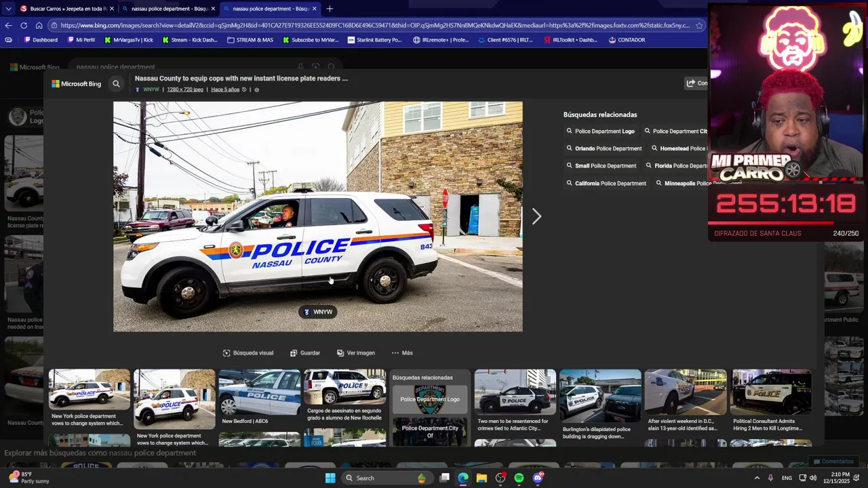This screenshot has width=868, height=488.
Task: Open the browser home page
Action: point(39,26)
